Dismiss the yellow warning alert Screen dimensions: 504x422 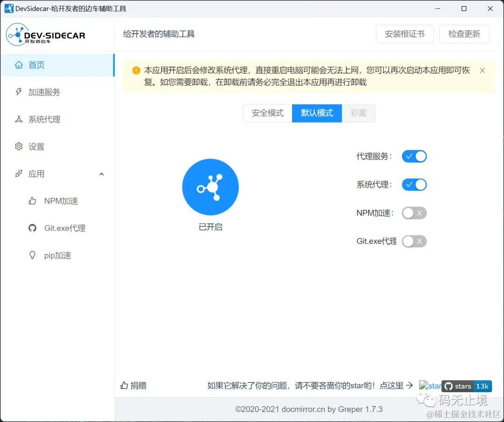(482, 70)
